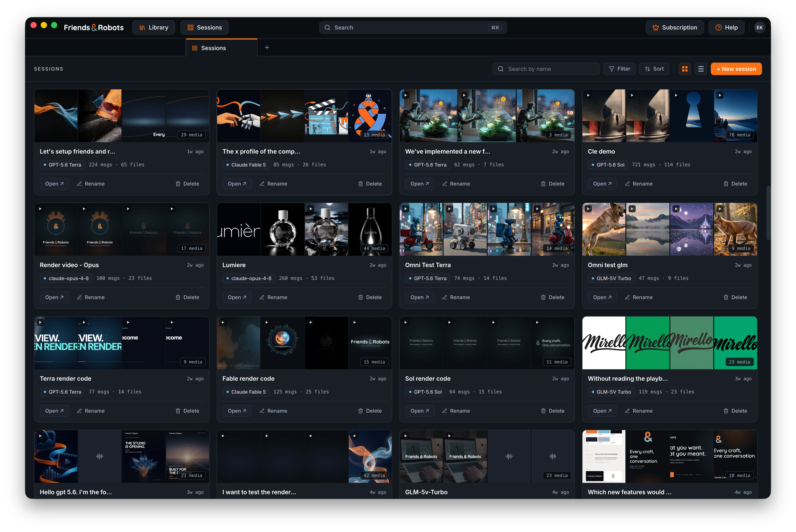Screen dimensions: 796x532
Task: Delete the Lumiere session
Action: 370,297
